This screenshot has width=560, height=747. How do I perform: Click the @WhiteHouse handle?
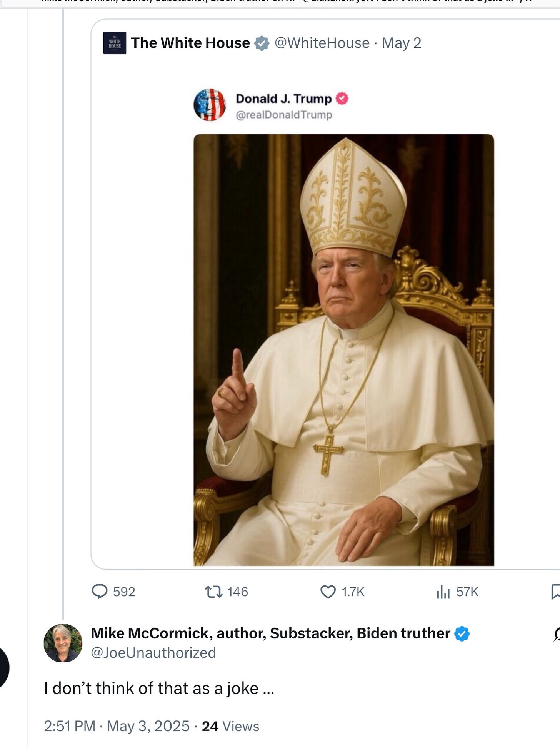(322, 43)
